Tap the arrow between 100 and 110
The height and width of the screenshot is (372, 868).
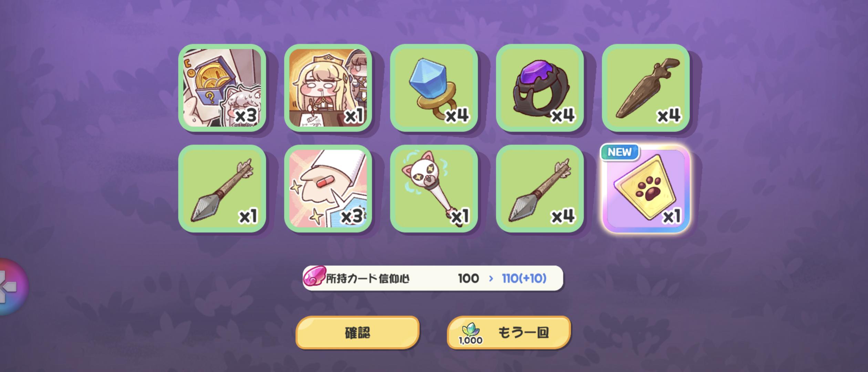(x=491, y=278)
